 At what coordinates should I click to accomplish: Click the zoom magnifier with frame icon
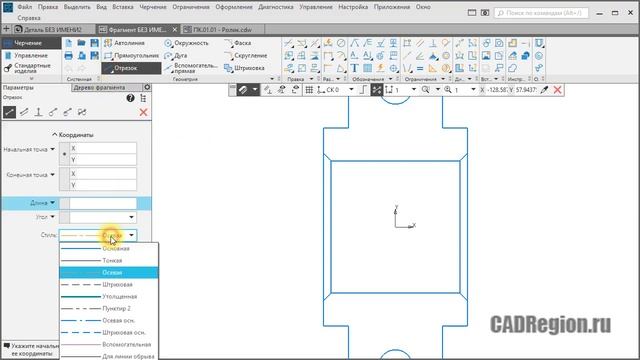pos(426,90)
